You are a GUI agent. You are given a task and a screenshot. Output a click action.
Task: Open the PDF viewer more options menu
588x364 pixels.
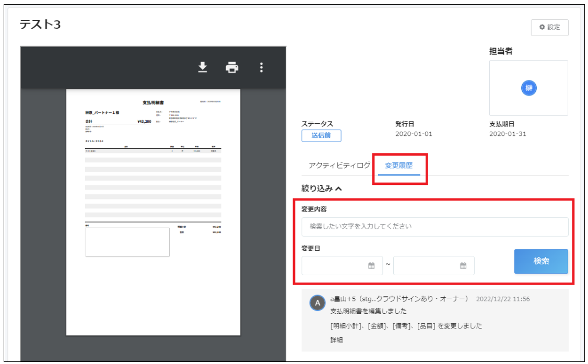pyautogui.click(x=262, y=67)
